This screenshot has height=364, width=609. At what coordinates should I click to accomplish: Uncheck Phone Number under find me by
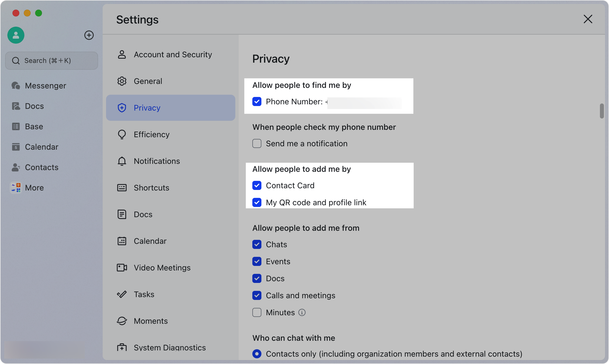tap(257, 101)
